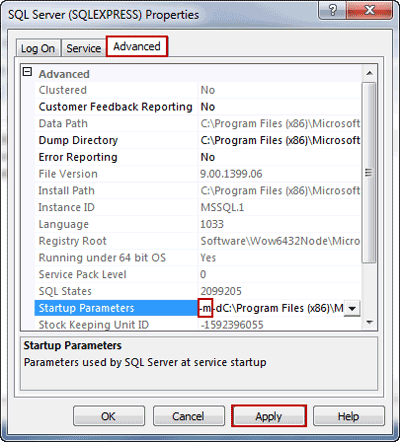400x442 pixels.
Task: Close the SQL Server Properties window
Action: 369,11
